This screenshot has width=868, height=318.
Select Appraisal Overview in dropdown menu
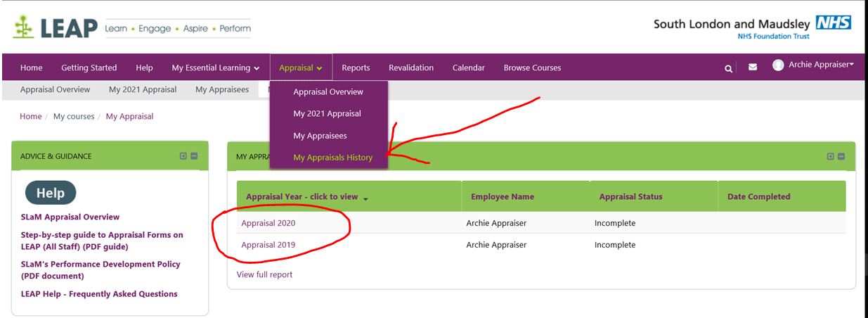tap(328, 91)
